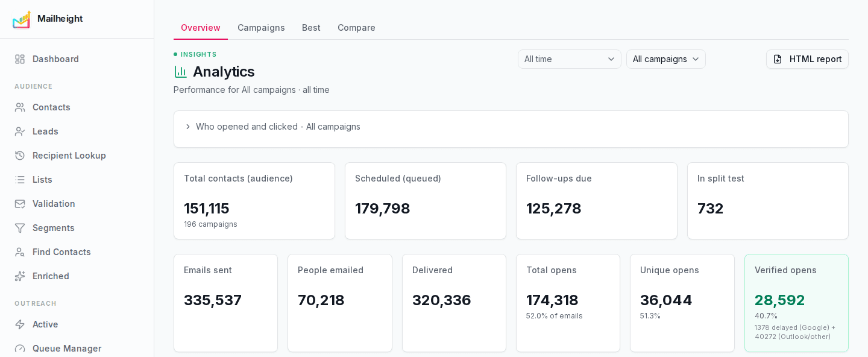This screenshot has width=868, height=357.
Task: Click the Verified opens value 28,592
Action: [779, 300]
